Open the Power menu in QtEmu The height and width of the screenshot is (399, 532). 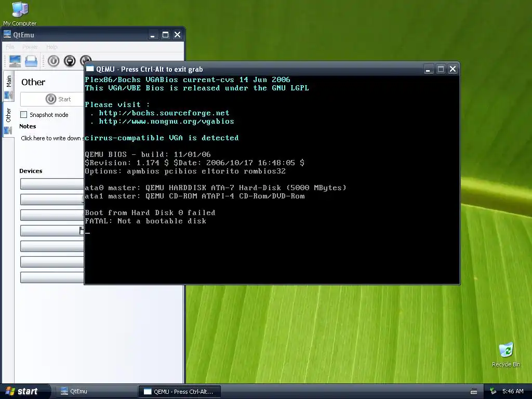point(30,47)
